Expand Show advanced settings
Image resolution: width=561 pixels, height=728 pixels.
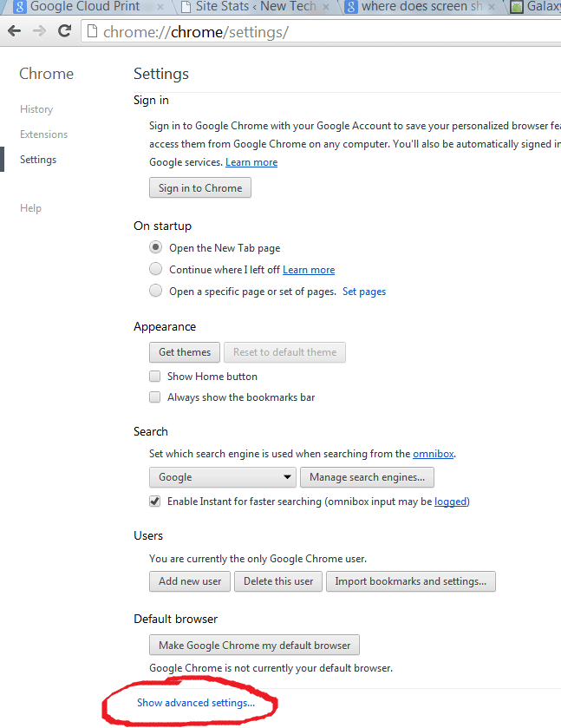(196, 703)
